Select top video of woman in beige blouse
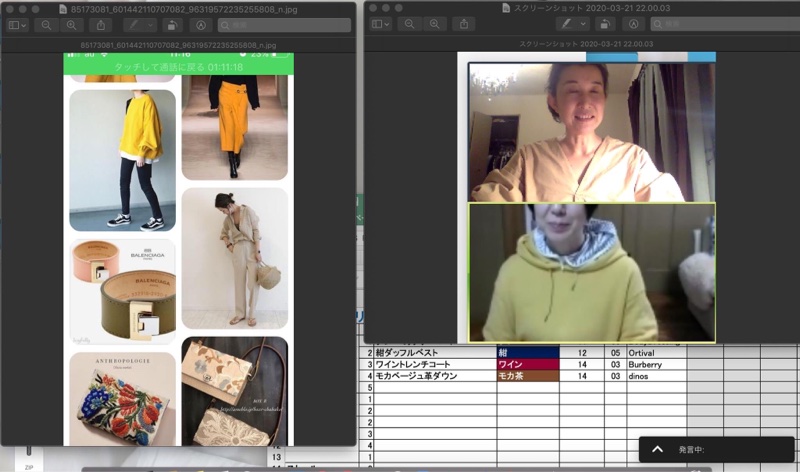The image size is (800, 472). pyautogui.click(x=592, y=132)
